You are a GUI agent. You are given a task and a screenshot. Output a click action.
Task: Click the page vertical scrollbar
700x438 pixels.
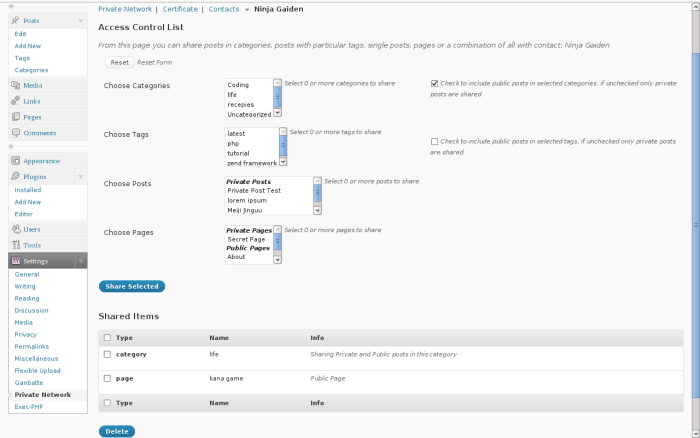coord(696,219)
